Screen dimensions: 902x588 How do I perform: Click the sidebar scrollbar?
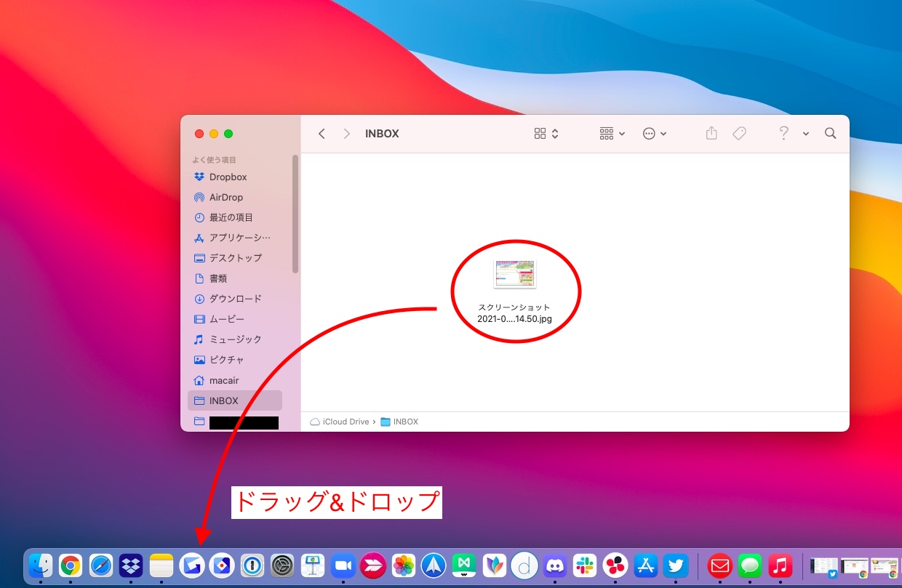point(295,214)
